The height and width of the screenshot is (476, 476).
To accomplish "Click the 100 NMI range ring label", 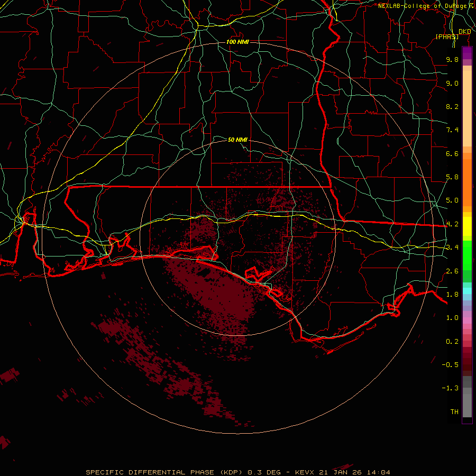I will click(x=237, y=42).
